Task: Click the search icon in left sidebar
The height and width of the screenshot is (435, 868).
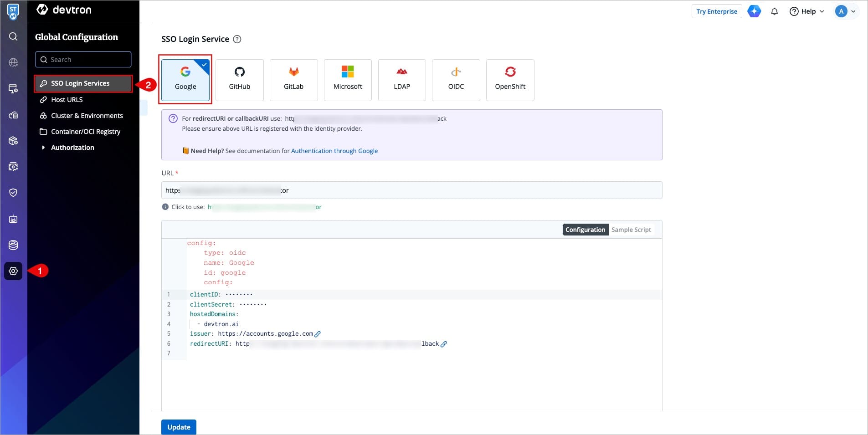Action: pos(13,36)
